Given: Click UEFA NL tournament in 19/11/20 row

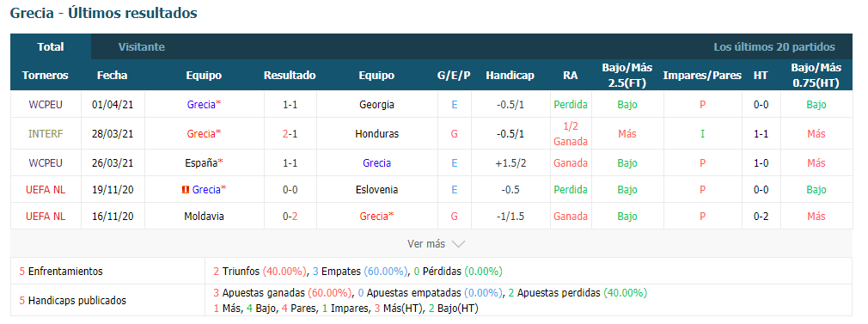Looking at the screenshot, I should (x=46, y=189).
